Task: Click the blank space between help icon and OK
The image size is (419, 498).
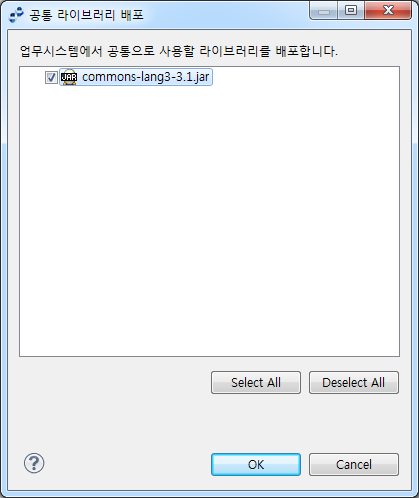Action: tap(127, 464)
